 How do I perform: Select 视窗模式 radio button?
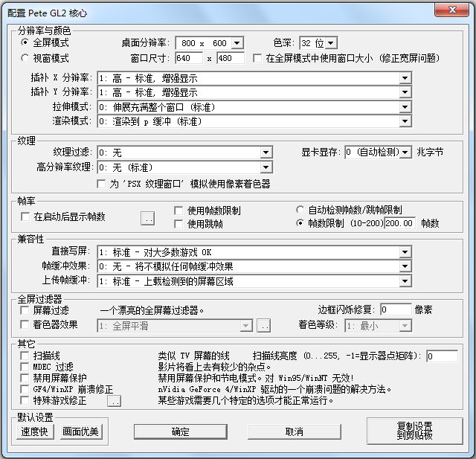click(25, 58)
